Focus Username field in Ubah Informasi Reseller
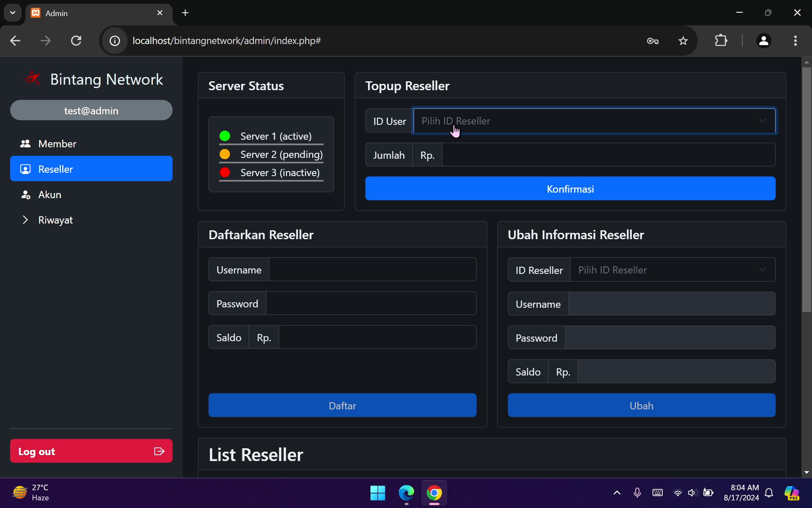Screen dimensions: 812x508 (672, 304)
